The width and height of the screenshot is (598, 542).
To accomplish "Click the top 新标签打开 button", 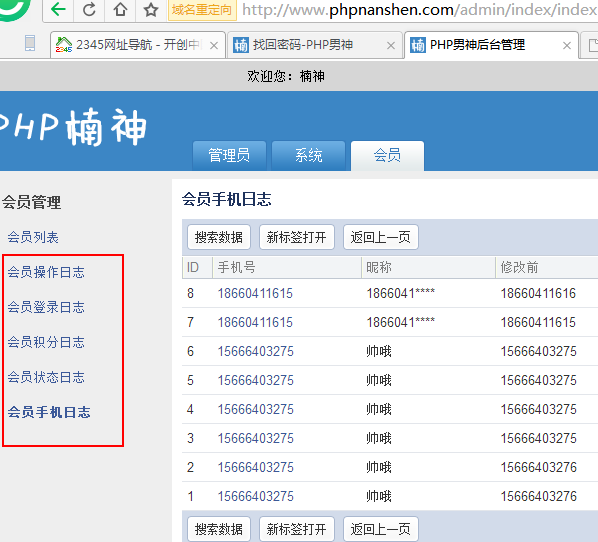I will [297, 237].
